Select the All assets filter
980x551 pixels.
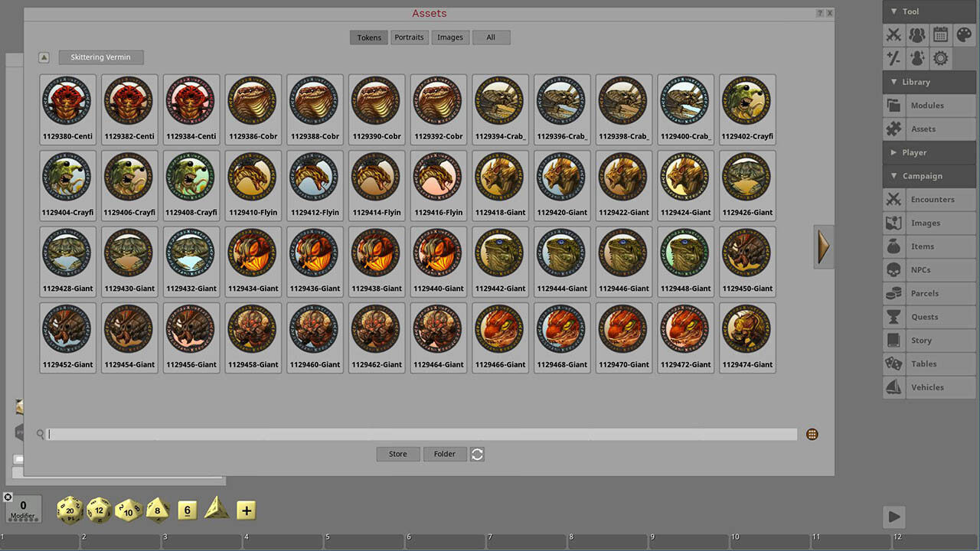point(491,37)
